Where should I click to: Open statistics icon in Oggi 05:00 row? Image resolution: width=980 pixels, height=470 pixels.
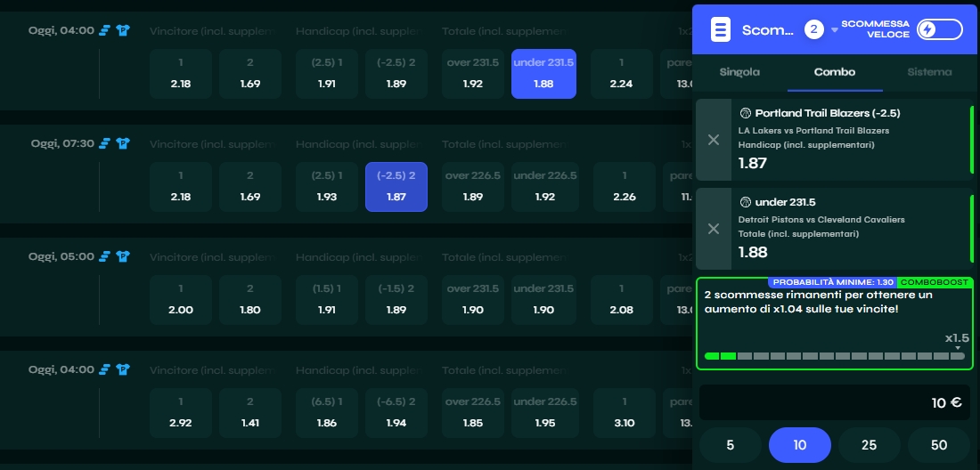(105, 256)
